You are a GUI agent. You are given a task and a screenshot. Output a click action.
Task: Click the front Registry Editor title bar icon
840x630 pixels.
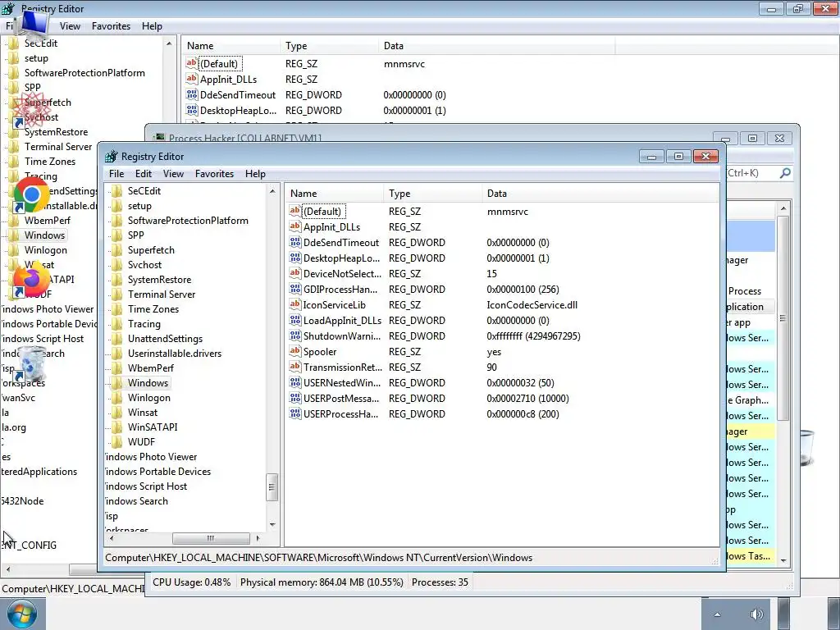(111, 157)
